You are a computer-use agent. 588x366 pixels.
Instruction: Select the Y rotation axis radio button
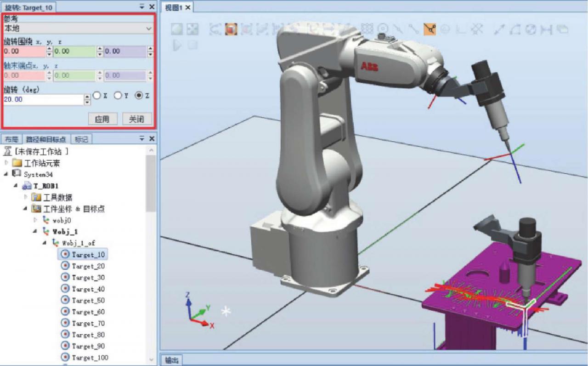118,96
